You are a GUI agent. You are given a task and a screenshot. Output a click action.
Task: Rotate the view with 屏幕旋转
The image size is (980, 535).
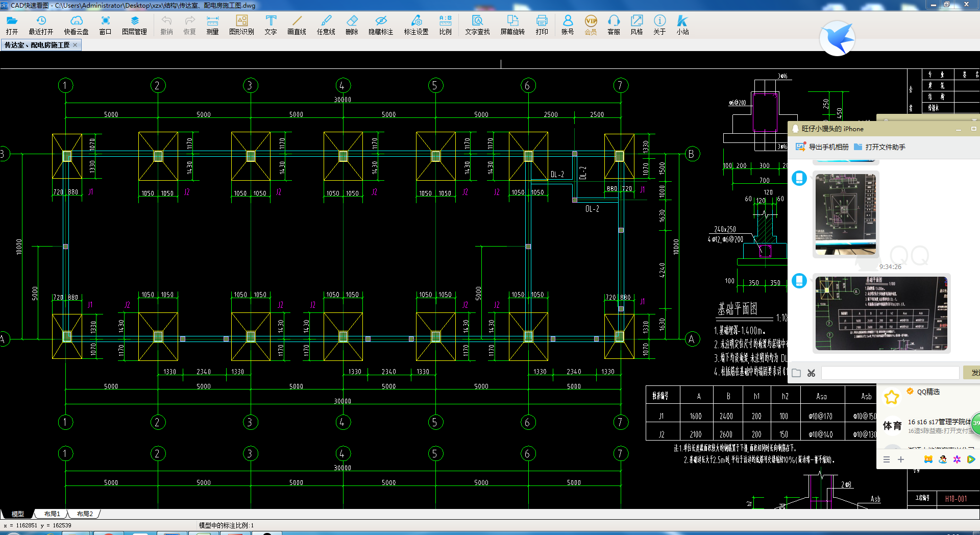(512, 25)
